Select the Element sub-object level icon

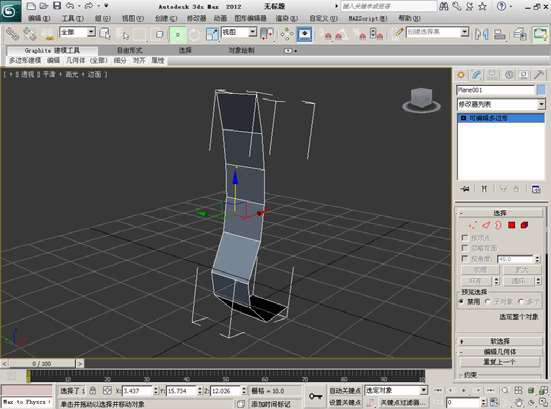[x=524, y=225]
